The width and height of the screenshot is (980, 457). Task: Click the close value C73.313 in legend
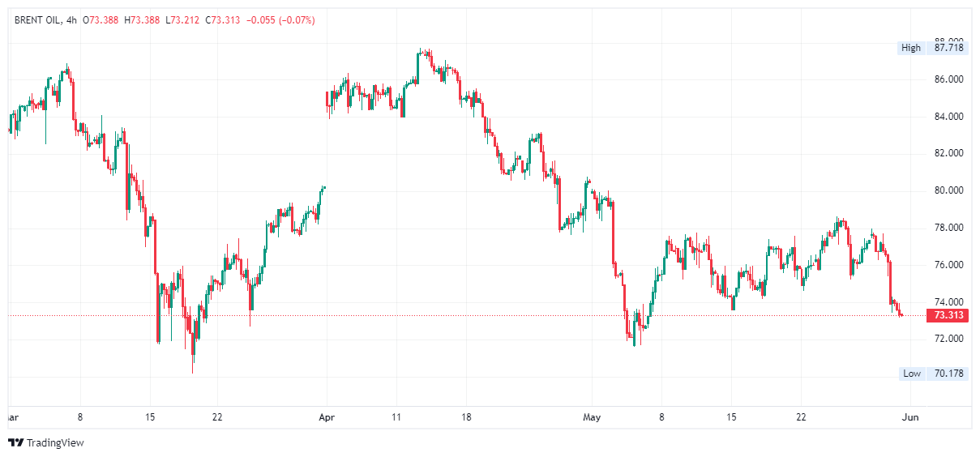pyautogui.click(x=222, y=19)
